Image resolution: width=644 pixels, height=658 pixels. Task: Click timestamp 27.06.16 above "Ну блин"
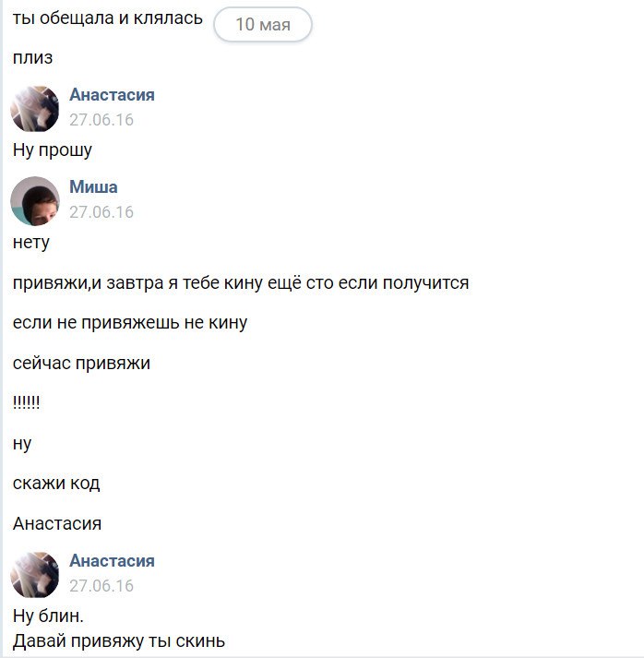[x=101, y=586]
